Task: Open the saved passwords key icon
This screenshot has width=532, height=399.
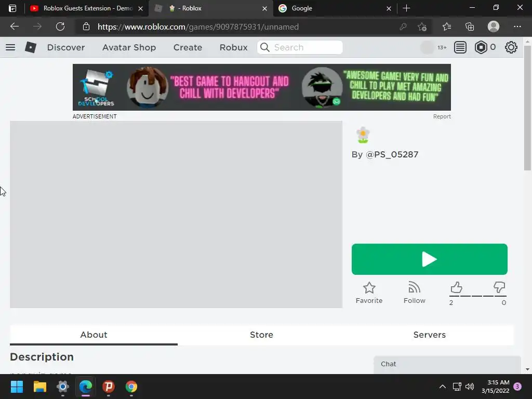Action: [x=403, y=26]
